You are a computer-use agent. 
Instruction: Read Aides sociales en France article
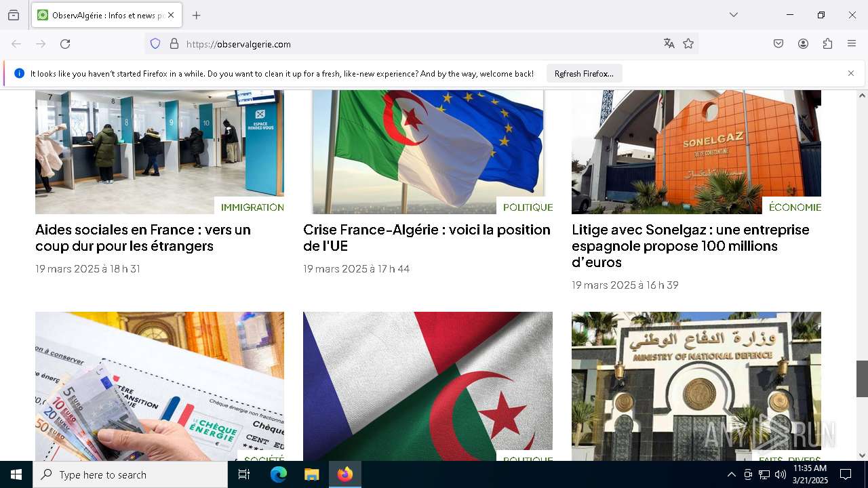pos(143,238)
